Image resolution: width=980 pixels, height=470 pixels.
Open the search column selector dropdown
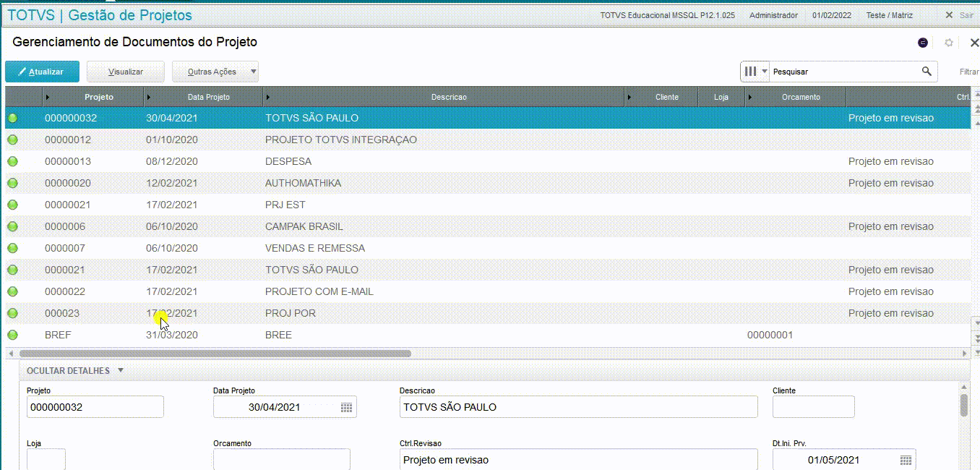(755, 72)
